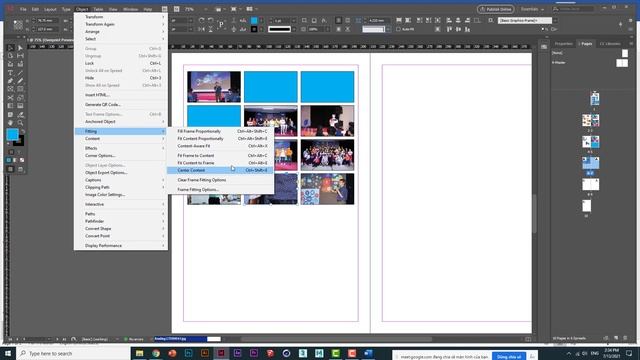640x360 pixels.
Task: Switch to the CC Libraries panel tab
Action: (611, 44)
